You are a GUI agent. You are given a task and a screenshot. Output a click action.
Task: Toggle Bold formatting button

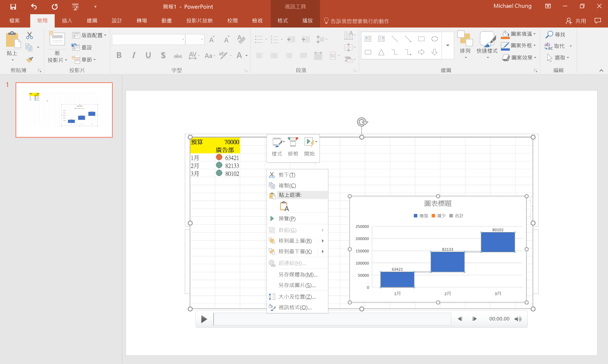click(x=119, y=55)
